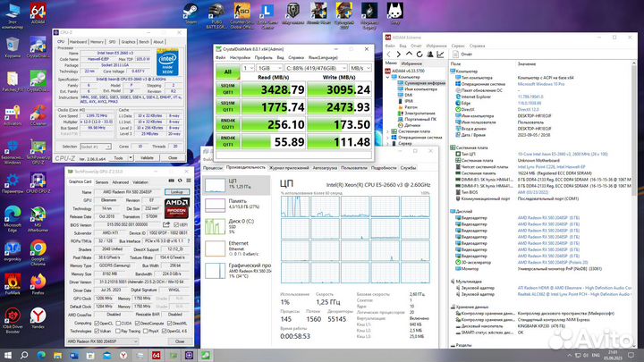Click the AIDA64 forward arrow toolbar icon
This screenshot has width=644, height=362.
point(398,55)
